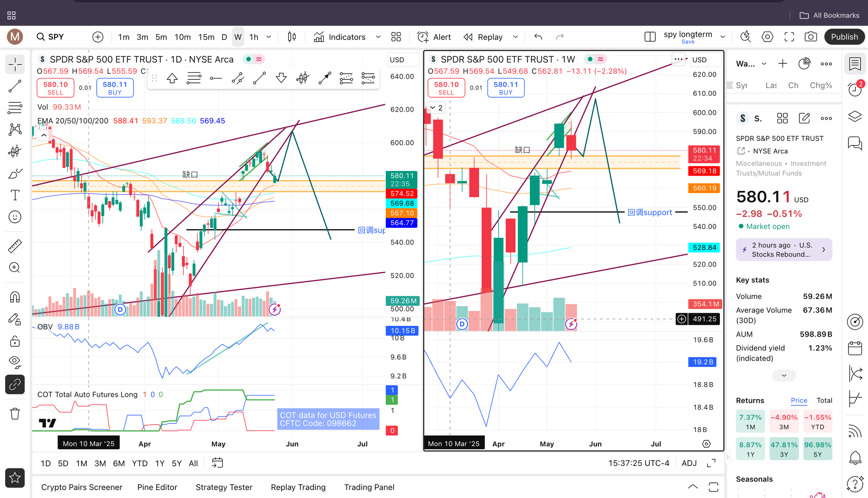Toggle magnet mode for drawings
Viewport: 868px width, 498px height.
click(x=15, y=297)
